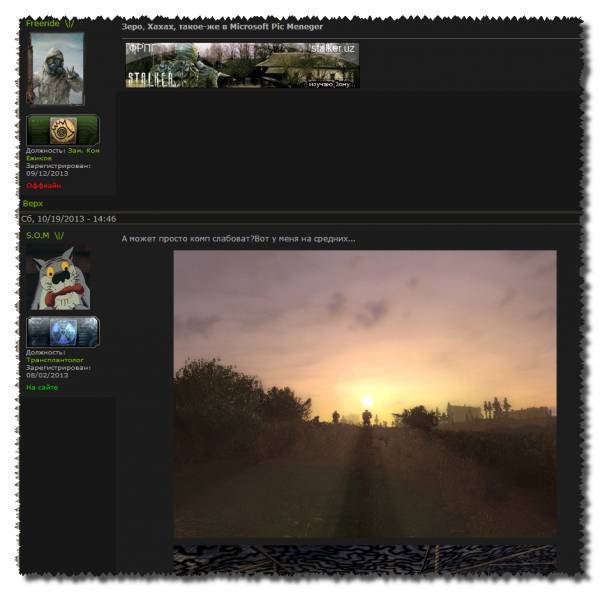
Task: Click the symbol next to Freeride's name
Action: [71, 22]
